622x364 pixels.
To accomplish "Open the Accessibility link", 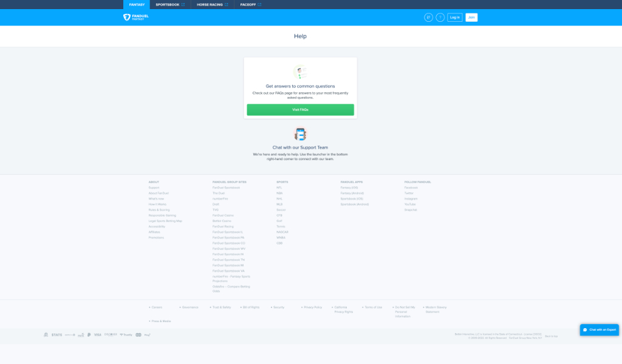I will (x=157, y=226).
